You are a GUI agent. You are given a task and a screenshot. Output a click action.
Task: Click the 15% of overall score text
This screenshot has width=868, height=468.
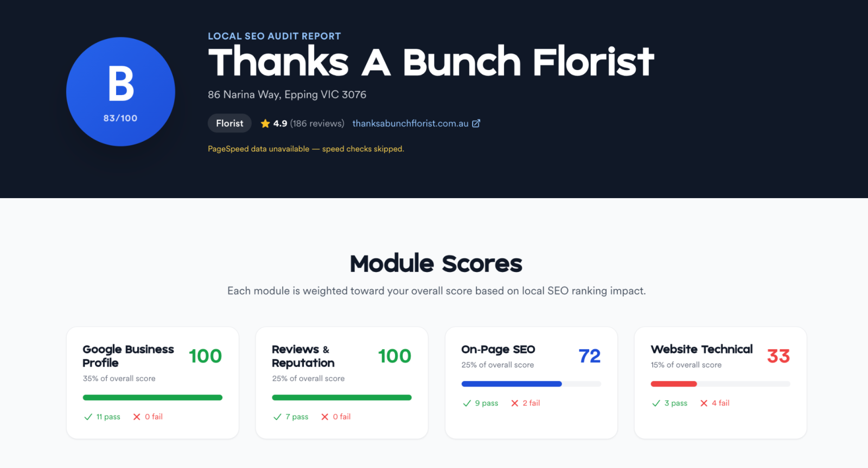686,365
